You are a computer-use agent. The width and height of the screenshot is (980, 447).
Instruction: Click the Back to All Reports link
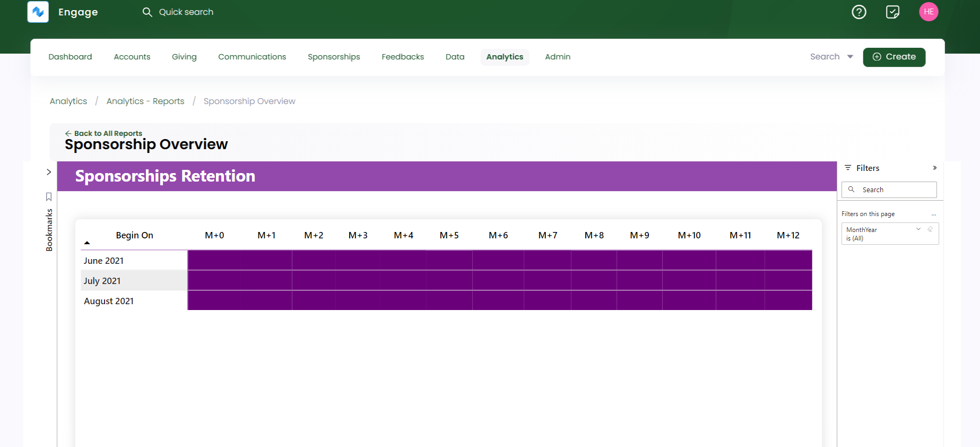pos(108,133)
